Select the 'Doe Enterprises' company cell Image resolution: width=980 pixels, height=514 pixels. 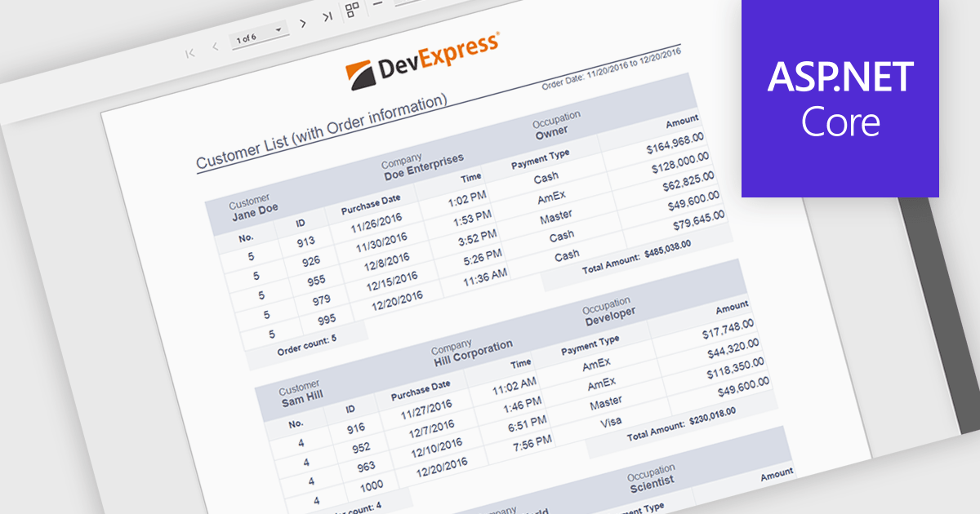coord(423,164)
